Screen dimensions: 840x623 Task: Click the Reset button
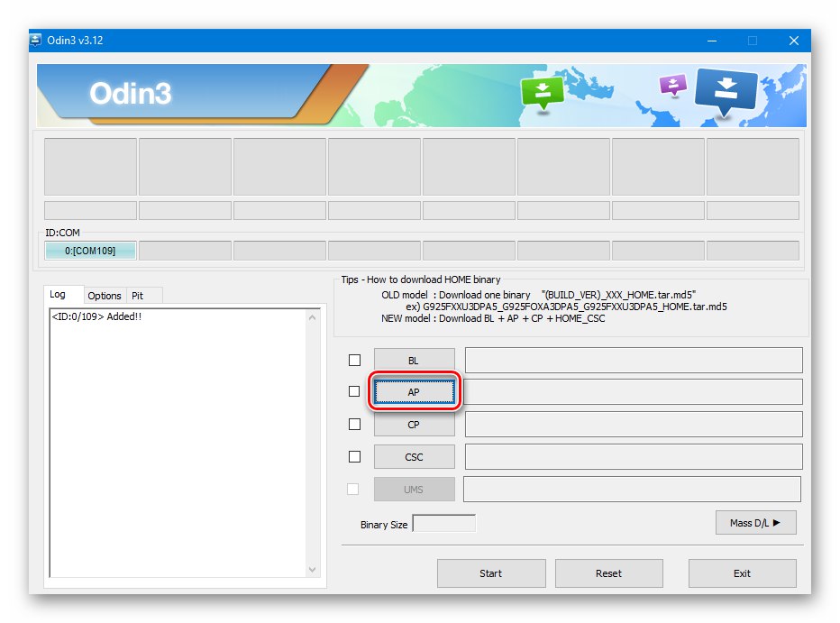pyautogui.click(x=609, y=573)
